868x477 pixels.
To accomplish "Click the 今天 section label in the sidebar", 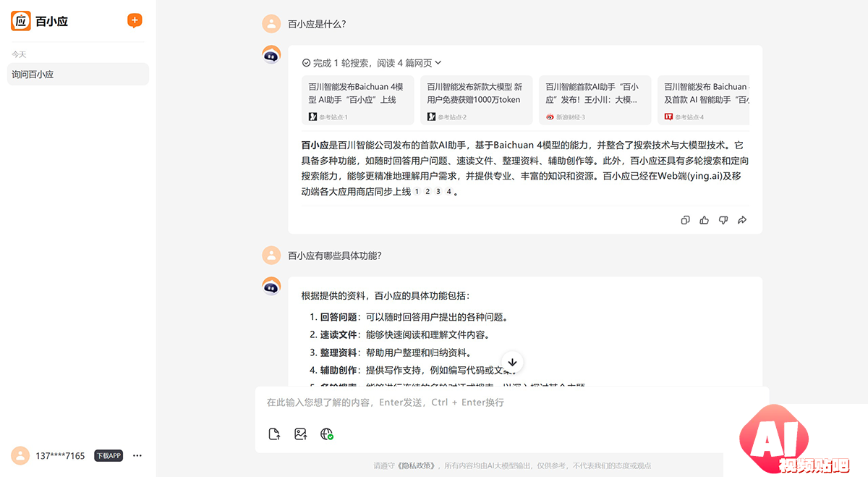I will (x=19, y=54).
